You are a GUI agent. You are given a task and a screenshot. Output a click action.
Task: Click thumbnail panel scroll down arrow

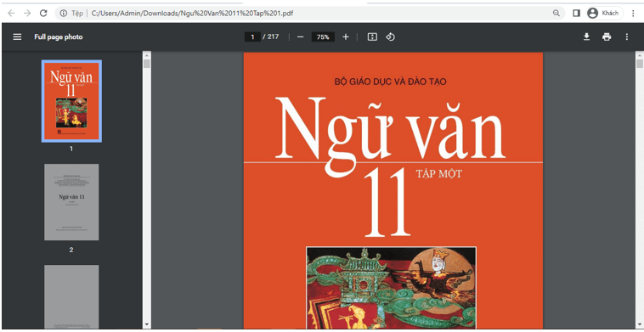pyautogui.click(x=147, y=324)
